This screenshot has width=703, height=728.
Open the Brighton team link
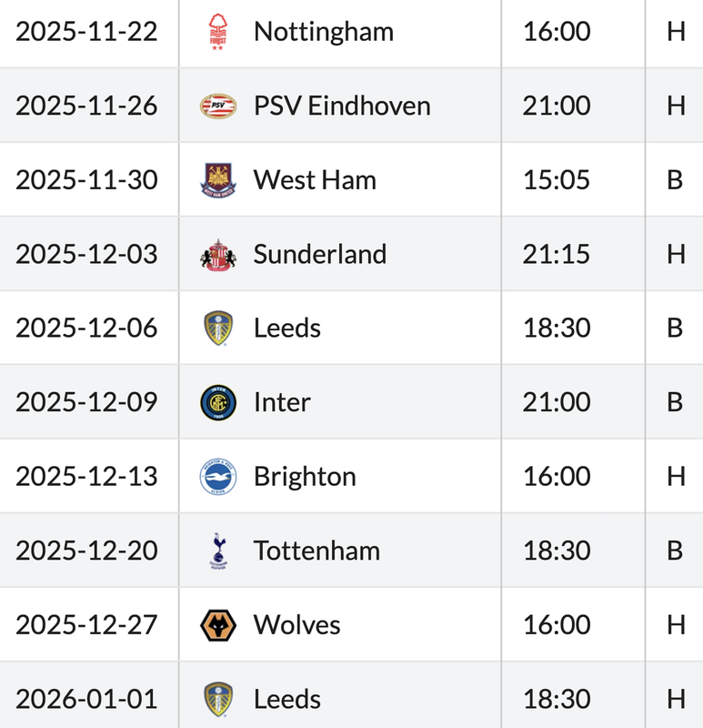tap(305, 477)
